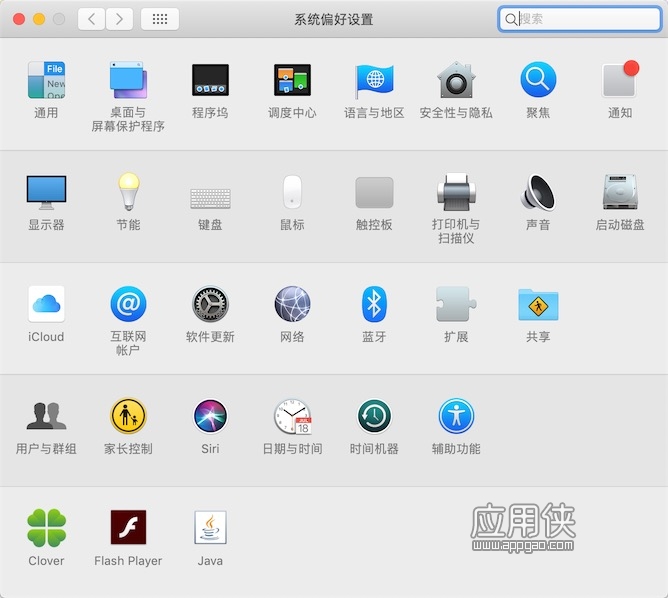
Task: Open Flash Player preference pane
Action: point(128,527)
